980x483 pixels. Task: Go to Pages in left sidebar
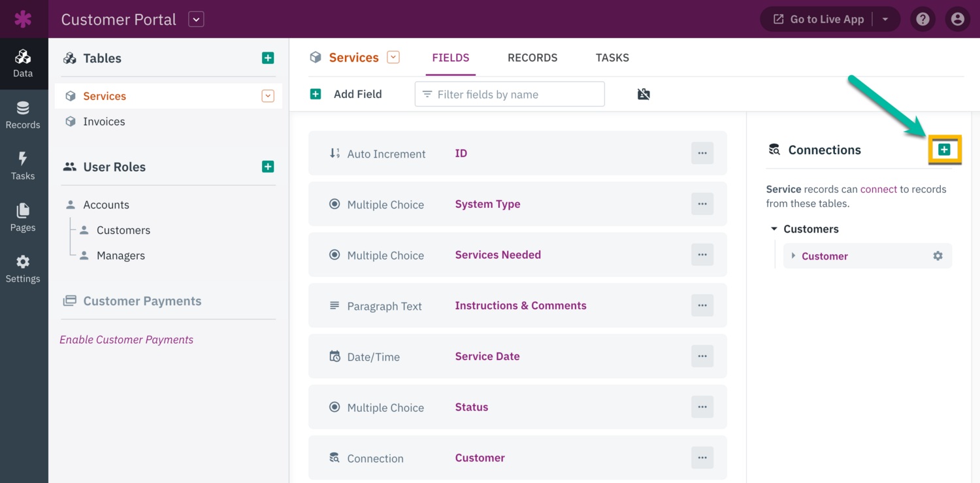coord(23,218)
